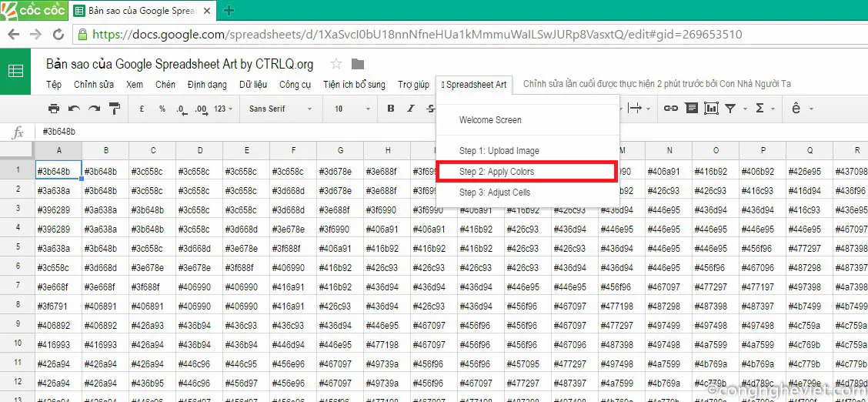The image size is (868, 402).
Task: Click cell P6 containing #467096
Action: tap(763, 268)
